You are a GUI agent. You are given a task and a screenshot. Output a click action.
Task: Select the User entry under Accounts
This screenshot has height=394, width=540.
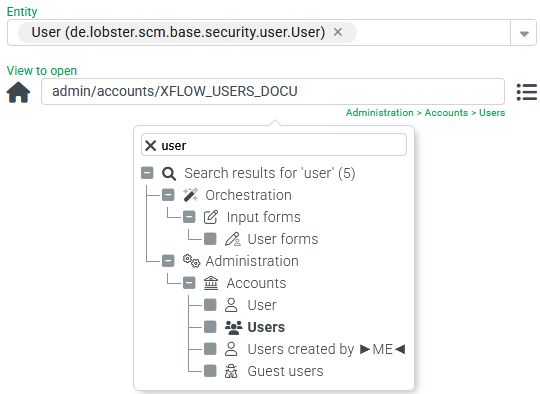262,305
